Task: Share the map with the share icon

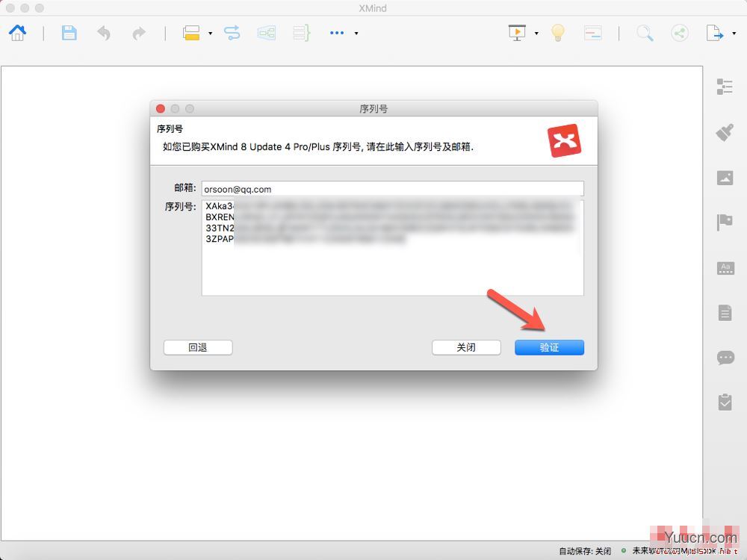Action: [x=680, y=33]
